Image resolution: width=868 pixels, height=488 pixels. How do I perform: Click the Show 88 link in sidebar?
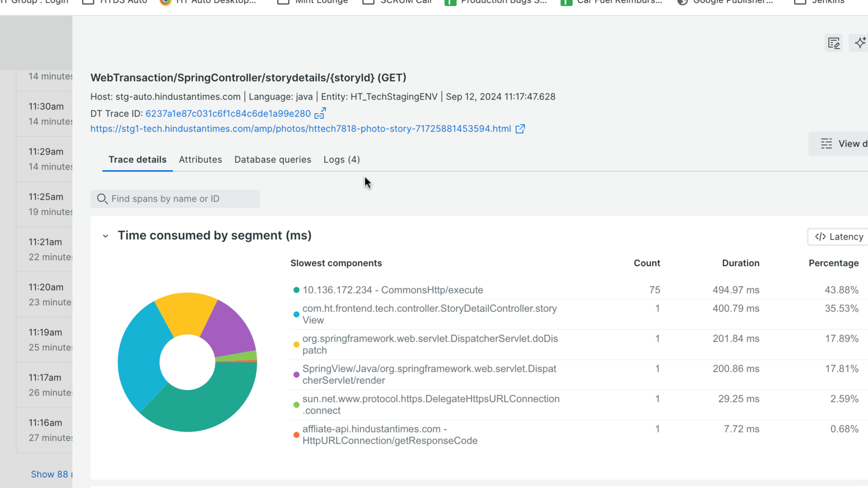point(50,474)
